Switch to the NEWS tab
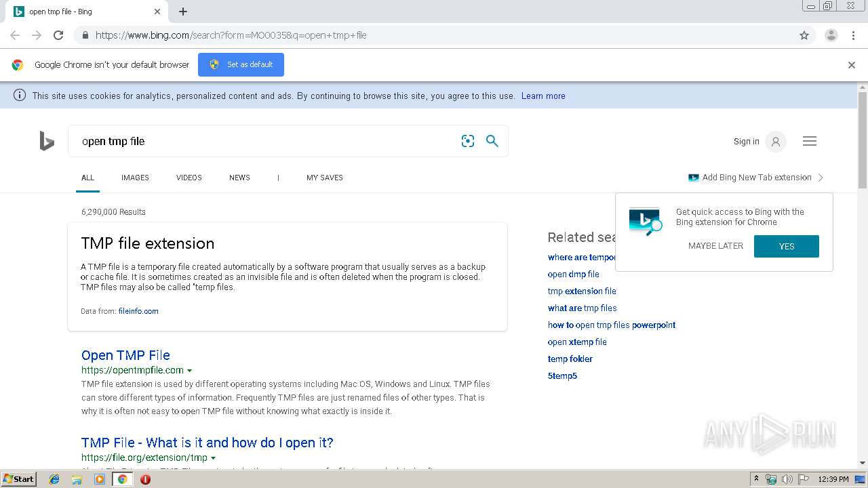This screenshot has width=868, height=488. pos(239,178)
